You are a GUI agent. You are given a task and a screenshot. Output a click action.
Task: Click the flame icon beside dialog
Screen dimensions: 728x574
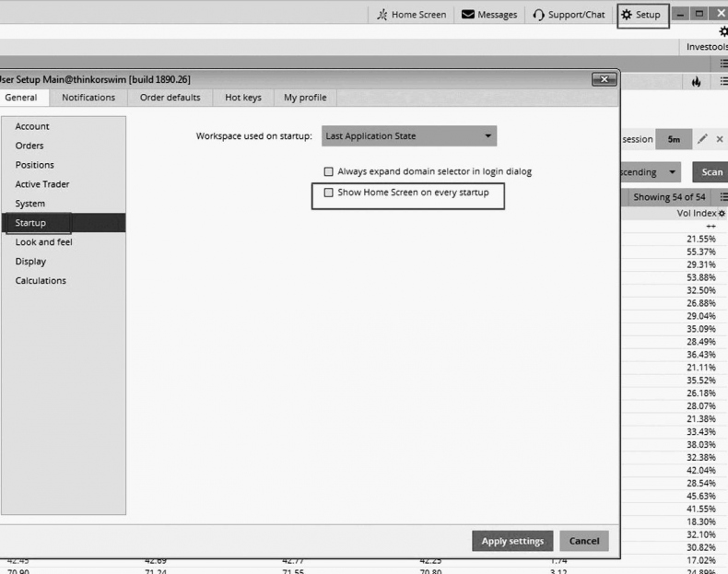click(696, 82)
